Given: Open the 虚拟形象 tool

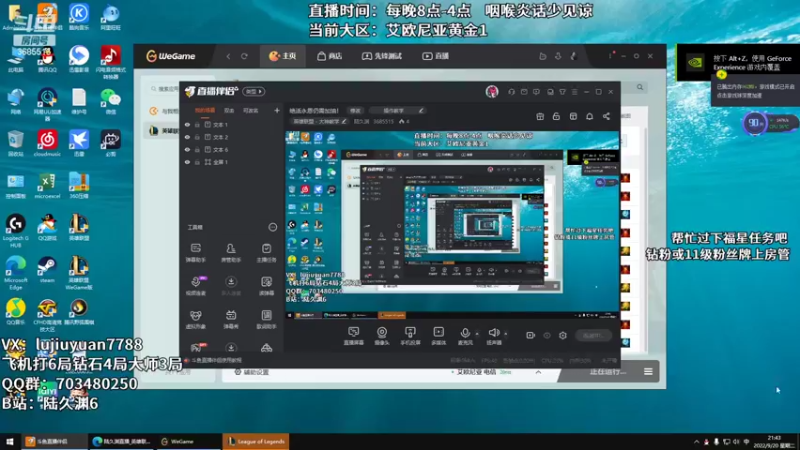Looking at the screenshot, I should point(195,319).
